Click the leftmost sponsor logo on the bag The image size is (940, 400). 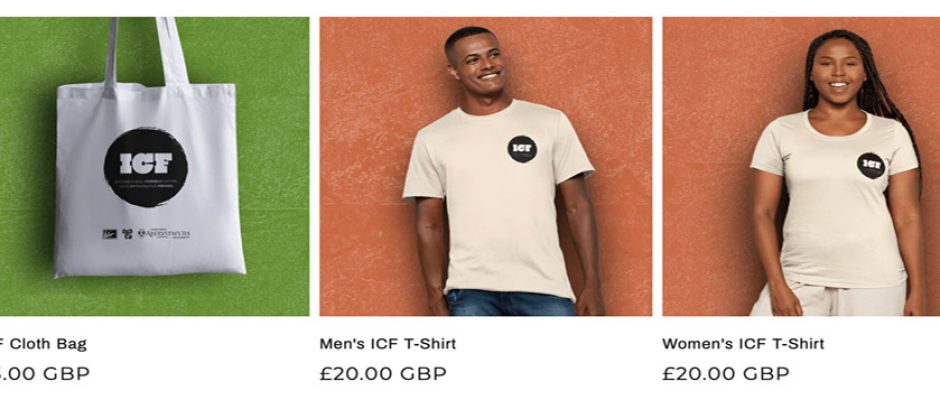coord(109,234)
